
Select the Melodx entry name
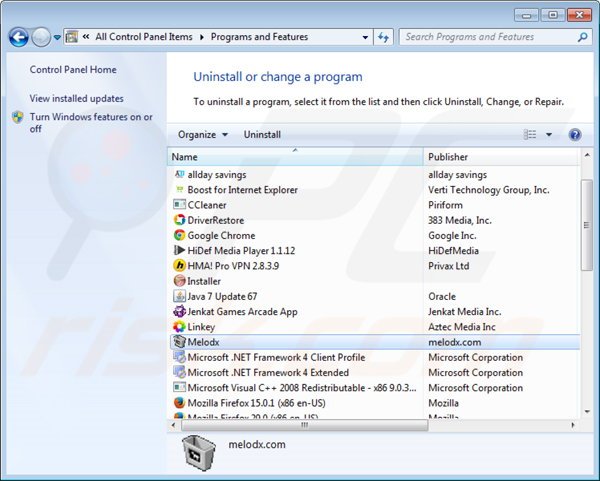click(203, 342)
